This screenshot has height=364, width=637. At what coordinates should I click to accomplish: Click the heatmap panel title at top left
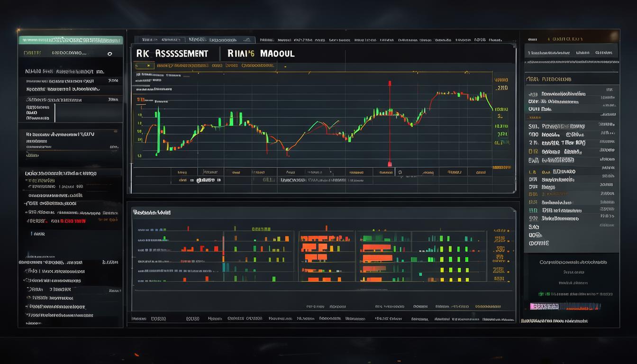tap(152, 213)
